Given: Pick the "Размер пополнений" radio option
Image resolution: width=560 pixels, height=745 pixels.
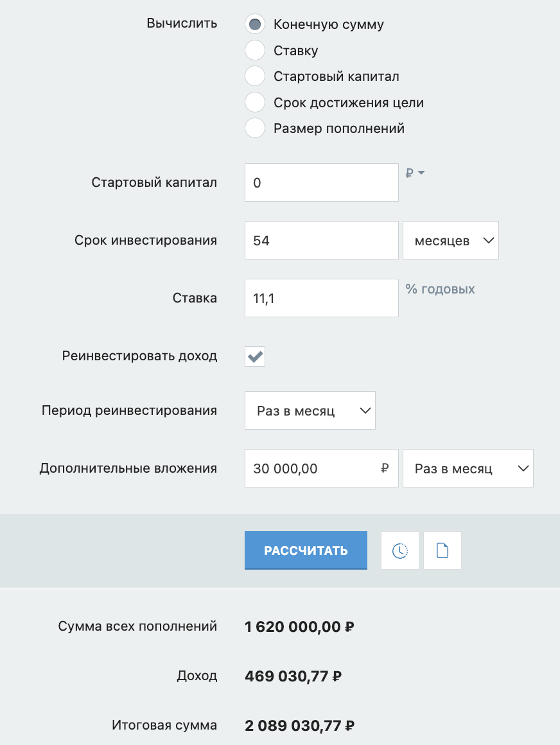Looking at the screenshot, I should pos(255,128).
